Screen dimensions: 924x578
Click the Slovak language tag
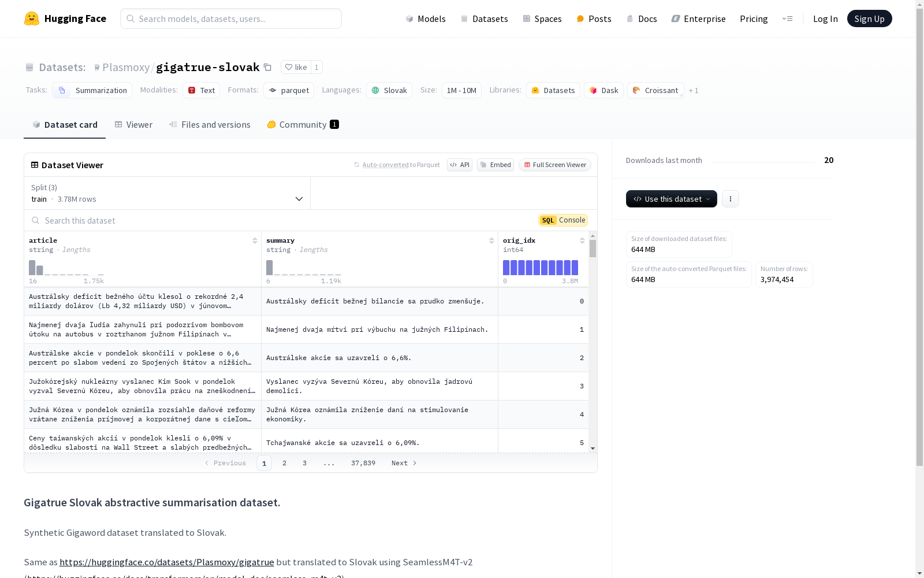[x=389, y=90]
